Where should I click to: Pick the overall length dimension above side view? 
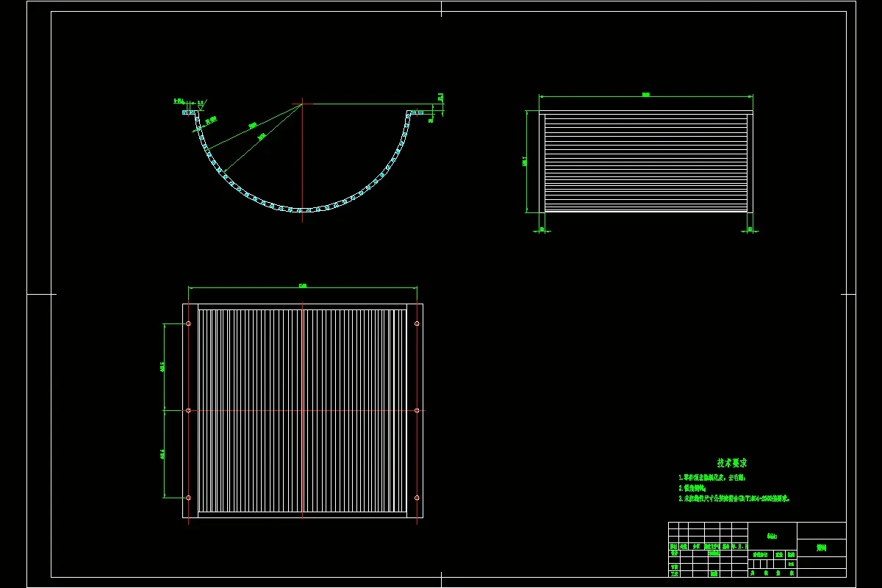coord(646,96)
